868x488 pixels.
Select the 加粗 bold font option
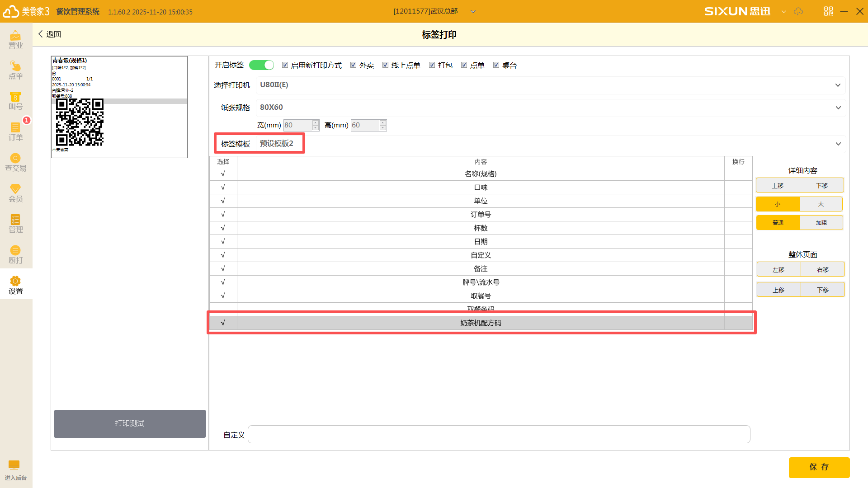[821, 223]
